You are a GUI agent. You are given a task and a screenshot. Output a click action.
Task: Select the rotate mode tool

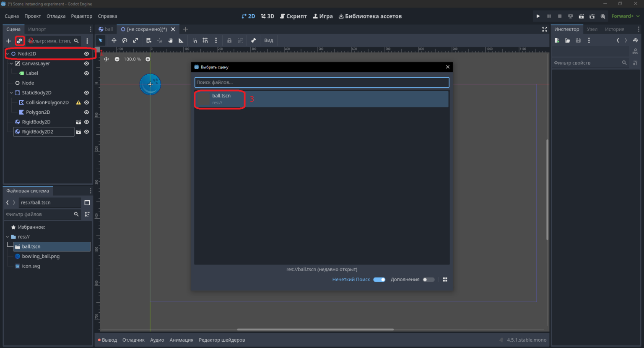(125, 40)
